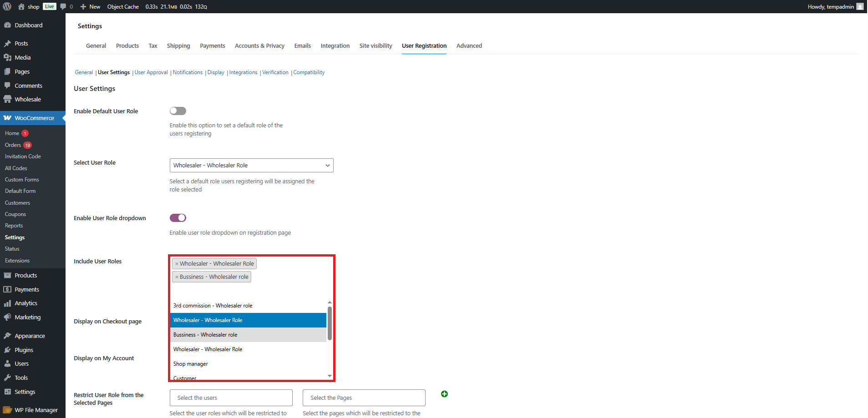Remove Bussiness - Wholesaler role tag
868x418 pixels.
point(177,277)
